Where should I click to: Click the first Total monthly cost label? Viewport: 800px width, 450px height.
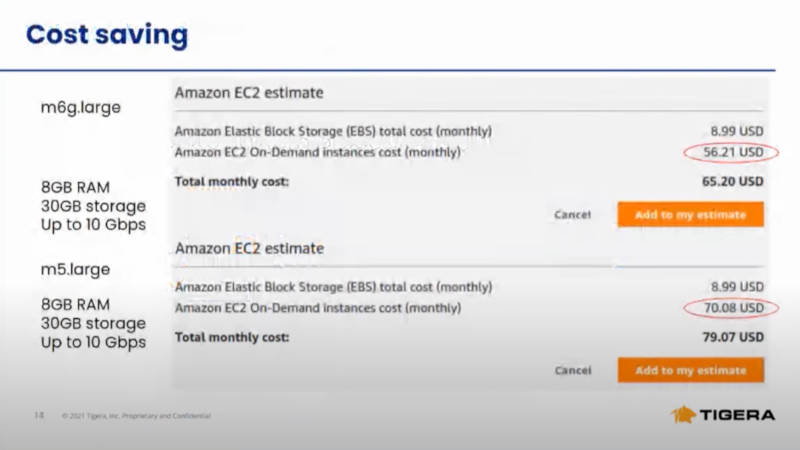tap(232, 182)
